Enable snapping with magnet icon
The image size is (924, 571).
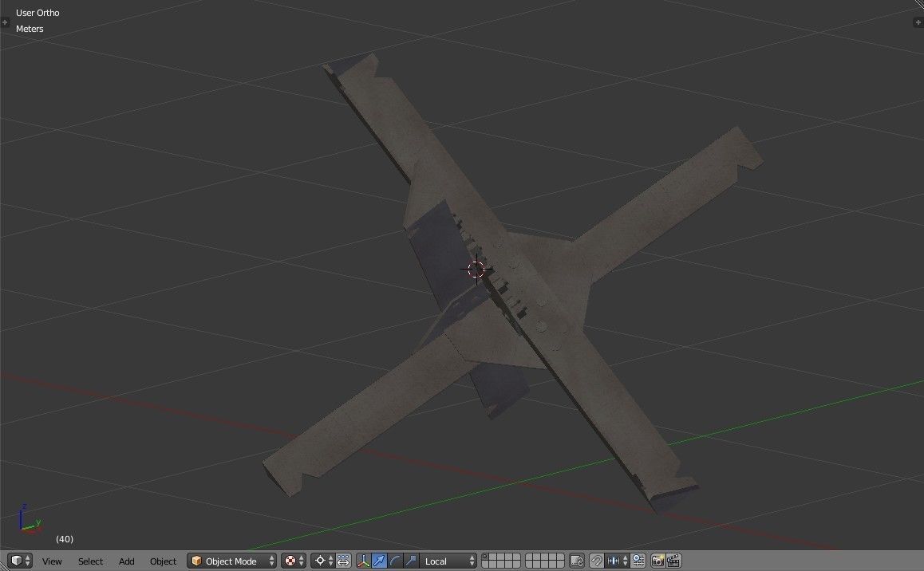(596, 561)
